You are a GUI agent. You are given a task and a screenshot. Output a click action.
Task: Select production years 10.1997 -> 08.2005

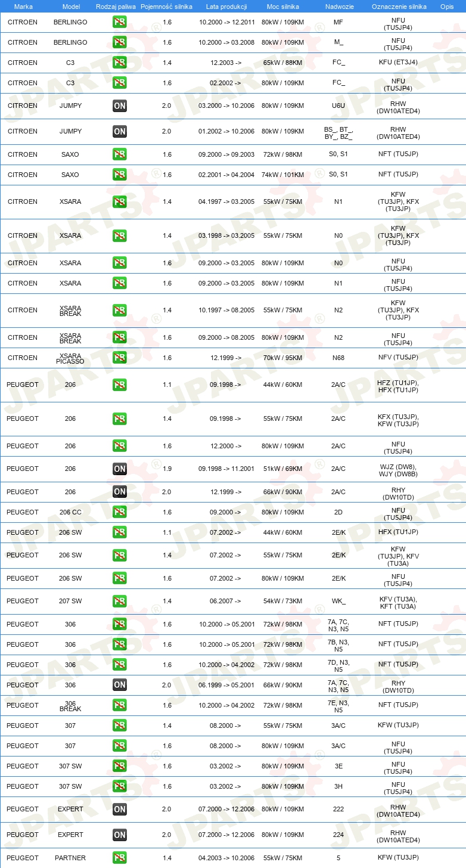coord(226,310)
